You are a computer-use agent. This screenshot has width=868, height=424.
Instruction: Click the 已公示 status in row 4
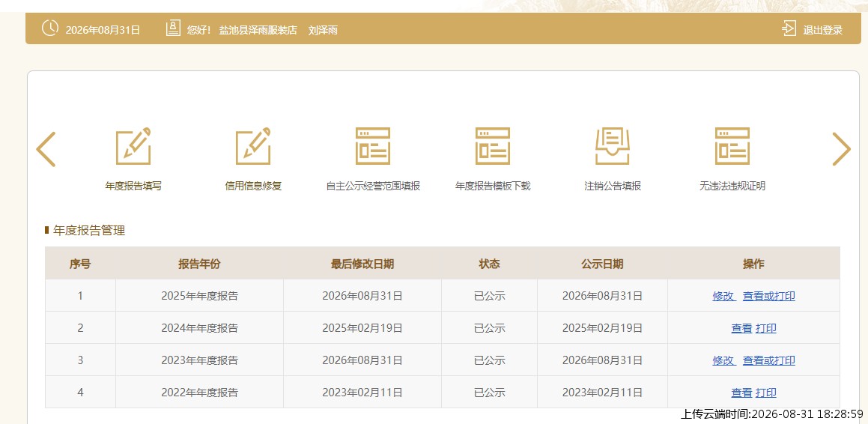click(x=489, y=392)
